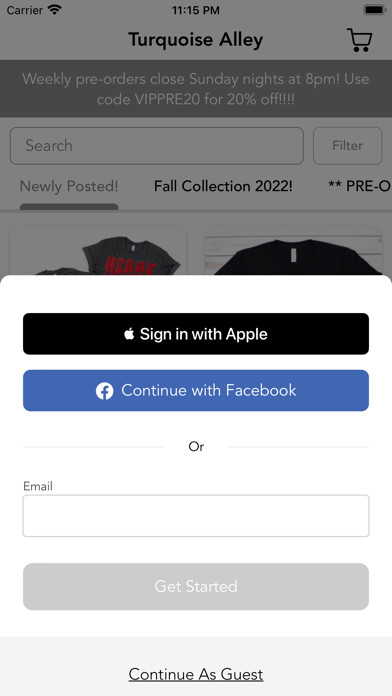Check the Wi-Fi status icon
This screenshot has width=392, height=696.
click(x=55, y=10)
